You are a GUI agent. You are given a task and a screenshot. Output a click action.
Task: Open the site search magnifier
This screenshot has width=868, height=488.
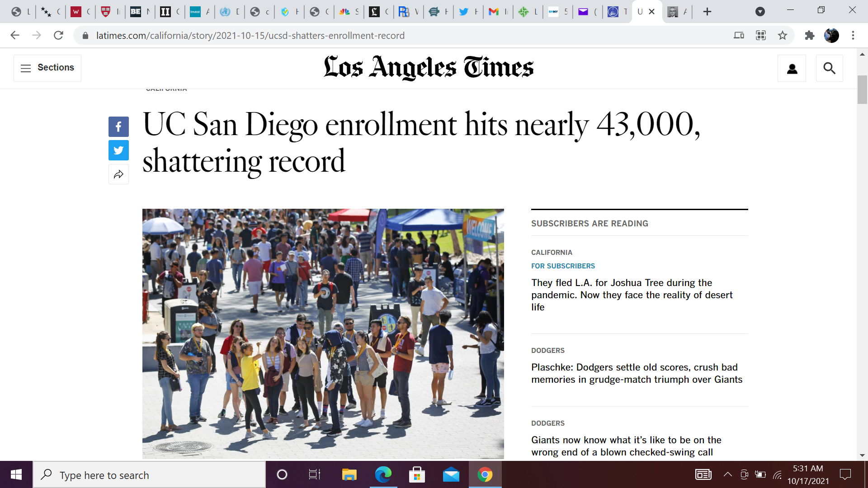(829, 68)
